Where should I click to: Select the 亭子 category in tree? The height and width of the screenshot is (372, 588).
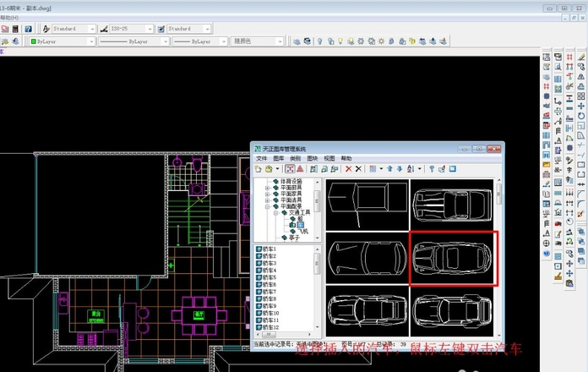pyautogui.click(x=295, y=238)
